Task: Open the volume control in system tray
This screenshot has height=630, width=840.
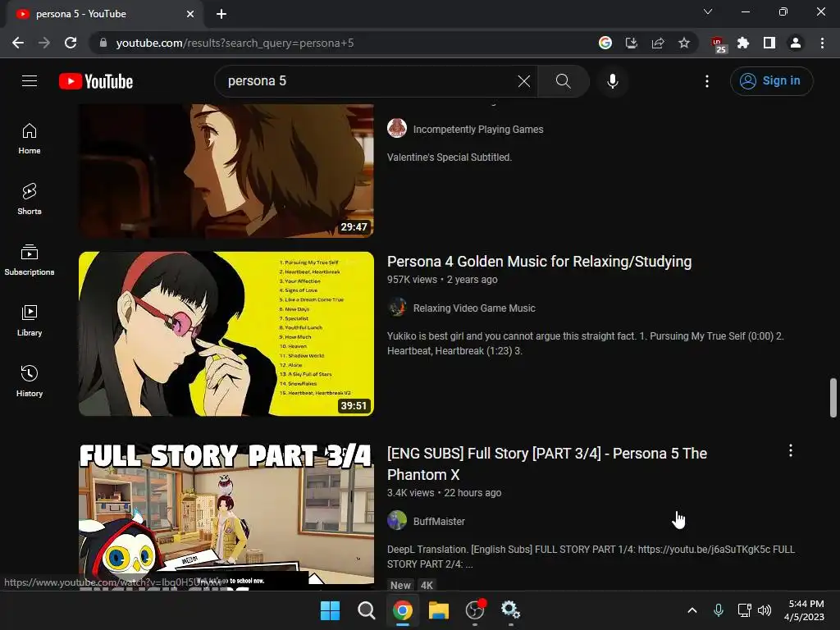Action: pyautogui.click(x=765, y=610)
